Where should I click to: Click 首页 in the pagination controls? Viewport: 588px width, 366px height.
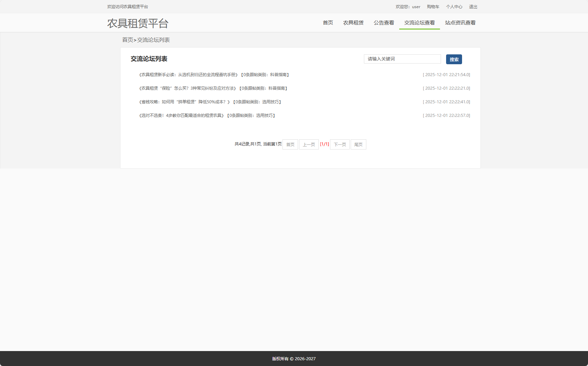click(x=290, y=144)
